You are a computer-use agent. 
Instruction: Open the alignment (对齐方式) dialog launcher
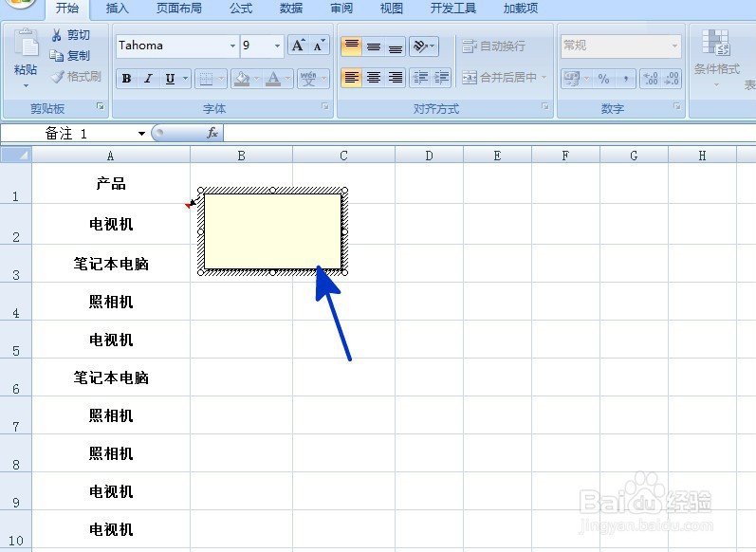(x=545, y=106)
